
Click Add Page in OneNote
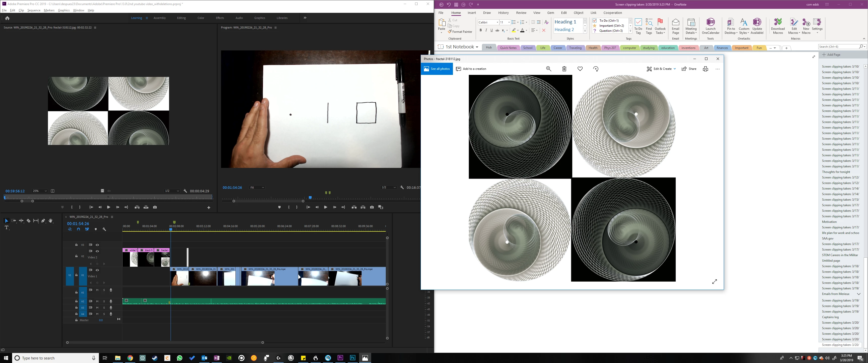coord(831,54)
